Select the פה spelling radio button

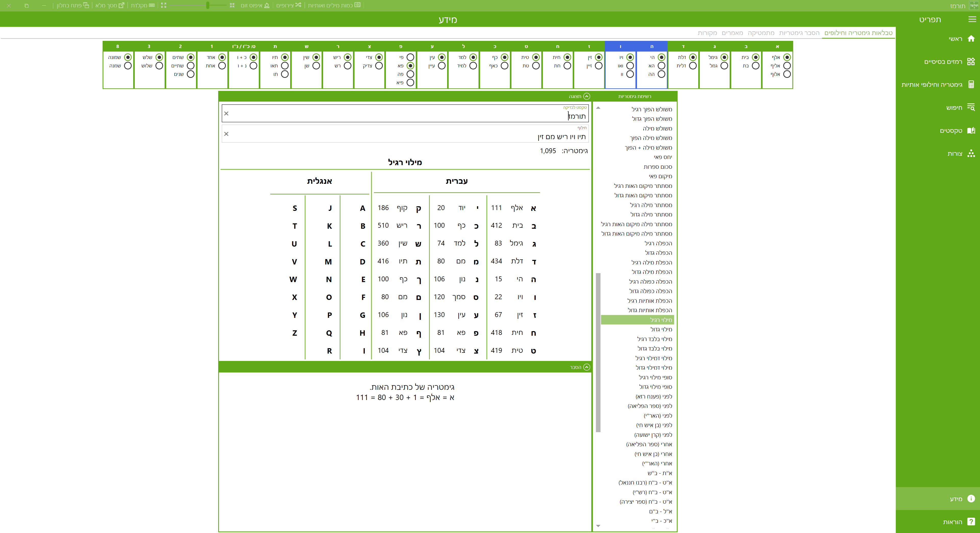(410, 74)
